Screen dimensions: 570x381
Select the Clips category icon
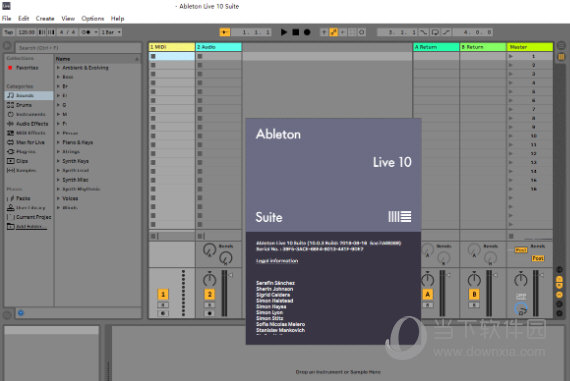coord(11,161)
